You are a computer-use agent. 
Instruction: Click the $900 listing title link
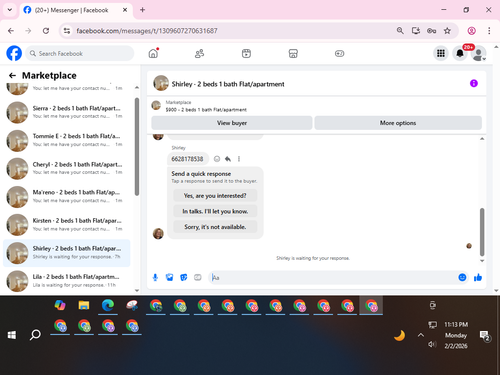point(206,110)
